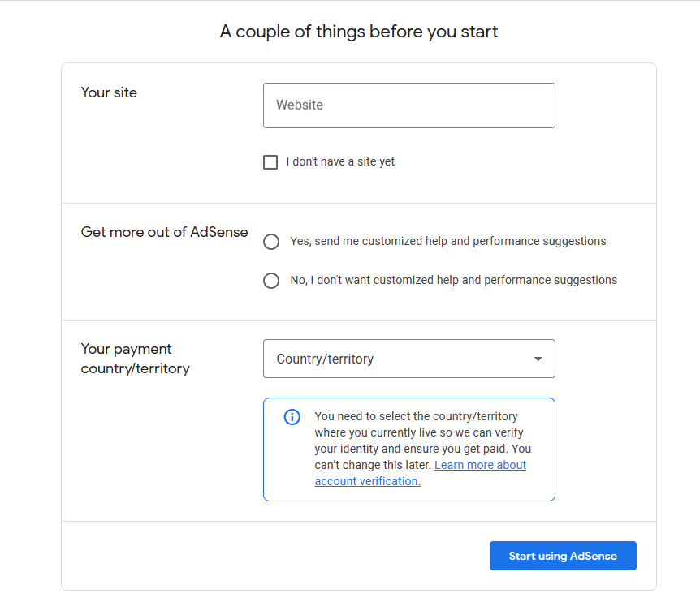The height and width of the screenshot is (598, 700).
Task: Click the "I don't have a site yet" label text
Action: coord(340,161)
